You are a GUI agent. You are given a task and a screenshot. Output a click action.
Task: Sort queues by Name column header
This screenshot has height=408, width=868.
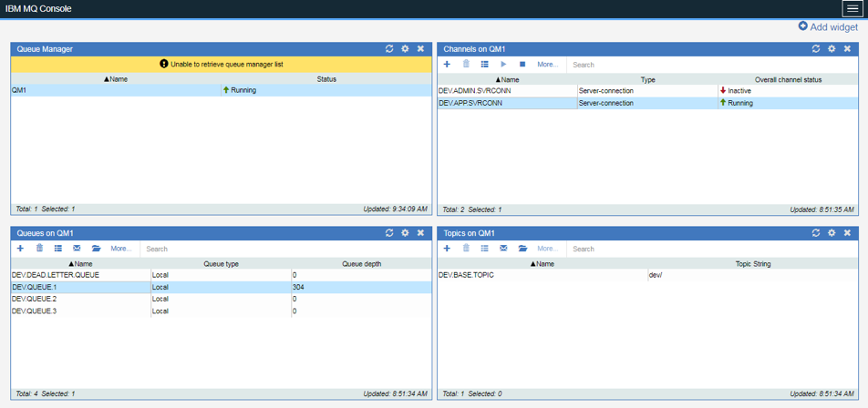[81, 264]
